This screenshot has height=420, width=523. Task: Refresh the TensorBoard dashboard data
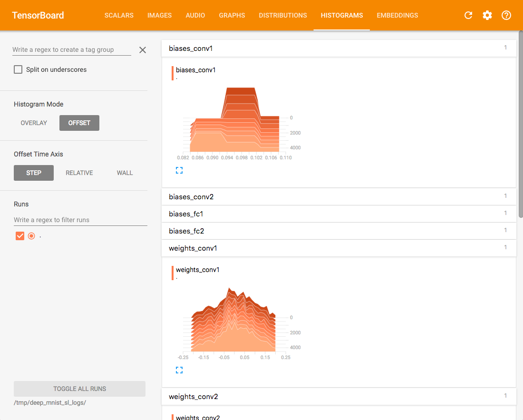(x=468, y=15)
